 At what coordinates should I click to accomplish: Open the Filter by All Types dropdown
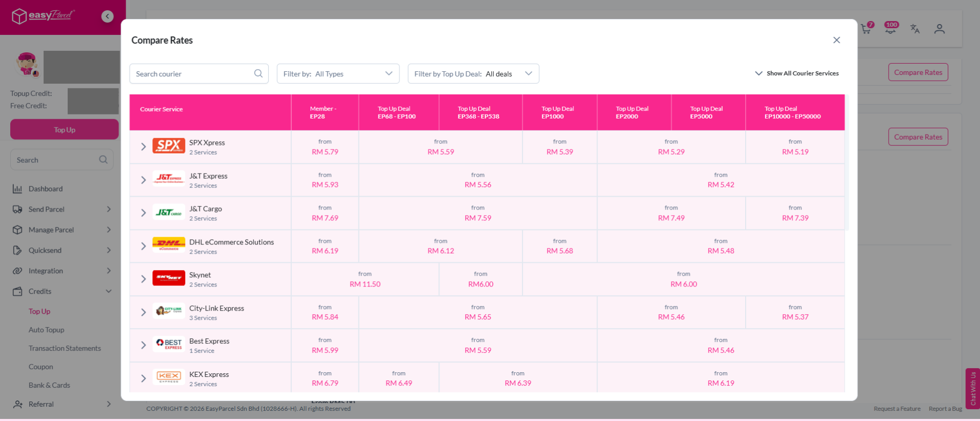point(338,73)
